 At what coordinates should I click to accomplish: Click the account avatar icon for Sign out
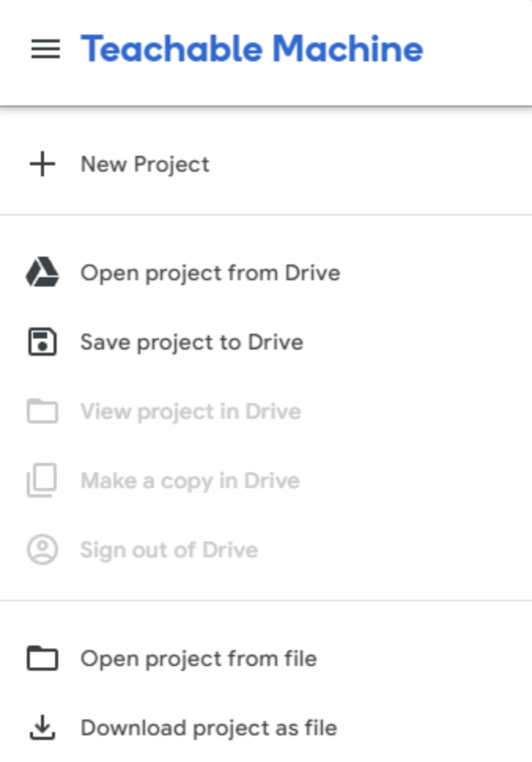coord(42,550)
